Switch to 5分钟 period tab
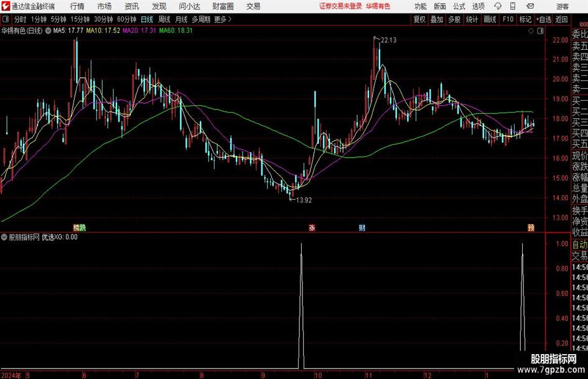This screenshot has width=588, height=379. point(58,19)
